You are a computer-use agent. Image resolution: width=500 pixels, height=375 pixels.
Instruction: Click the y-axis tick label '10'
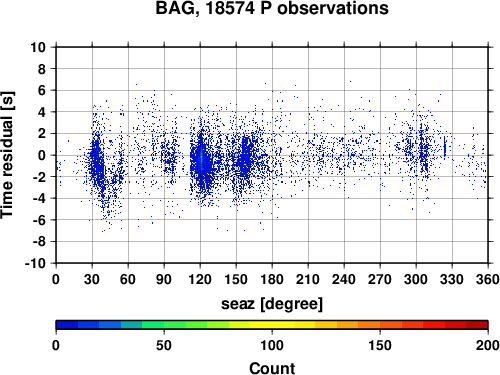click(38, 47)
